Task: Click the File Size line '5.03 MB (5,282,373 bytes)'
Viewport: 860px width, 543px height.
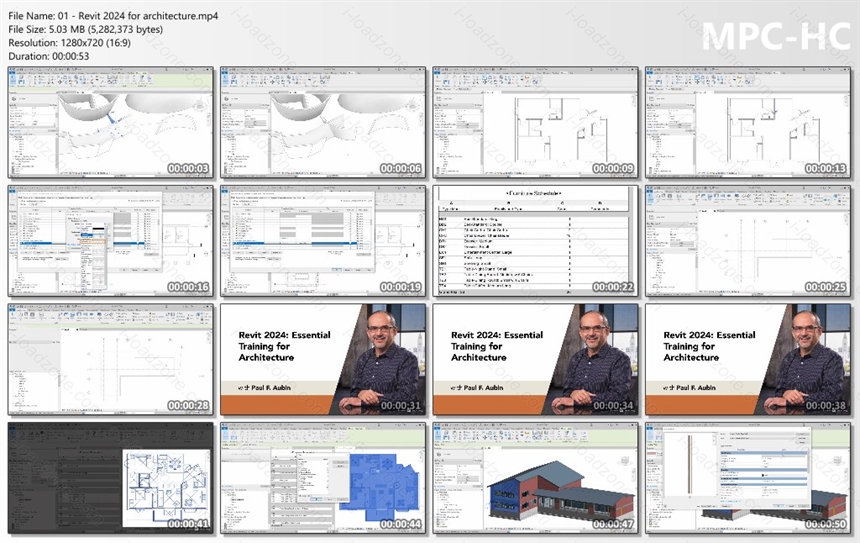Action: click(x=86, y=30)
